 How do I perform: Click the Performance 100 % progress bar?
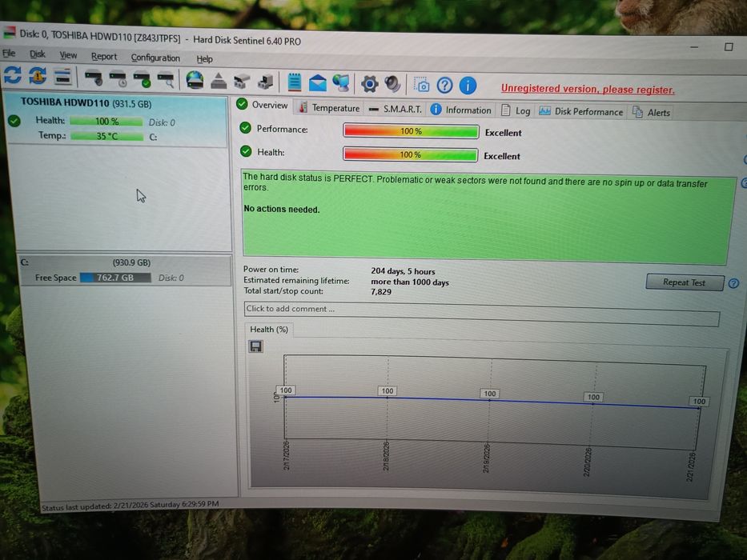click(x=411, y=131)
